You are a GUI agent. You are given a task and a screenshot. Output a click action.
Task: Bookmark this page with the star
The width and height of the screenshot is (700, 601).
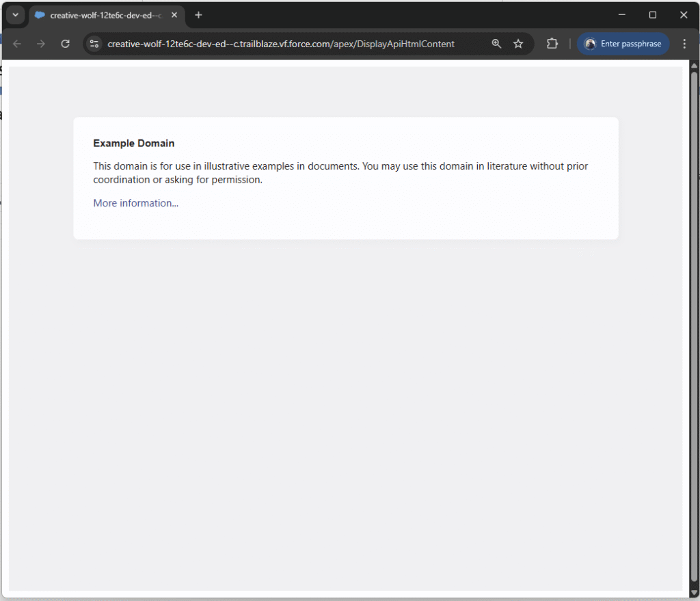pos(518,44)
